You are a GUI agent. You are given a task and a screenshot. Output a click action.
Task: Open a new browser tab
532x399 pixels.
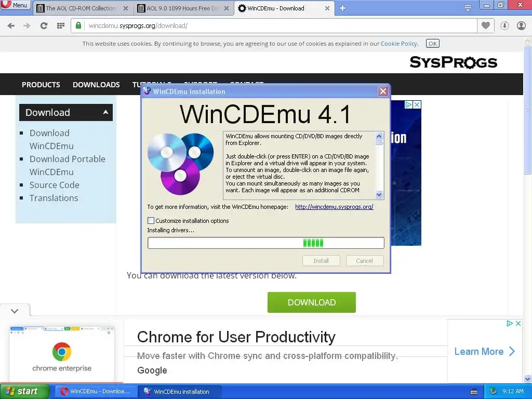342,8
